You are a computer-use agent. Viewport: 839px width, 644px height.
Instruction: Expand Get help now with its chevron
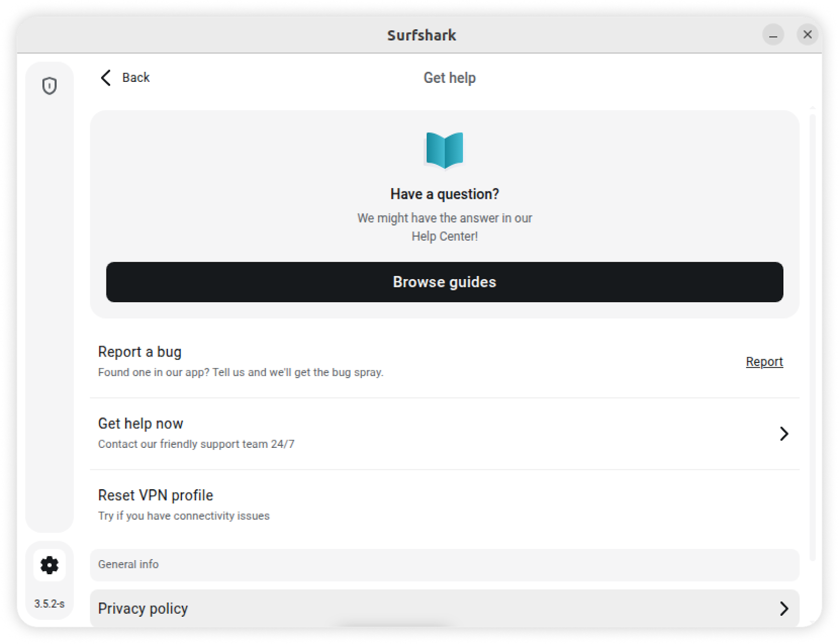(x=784, y=434)
